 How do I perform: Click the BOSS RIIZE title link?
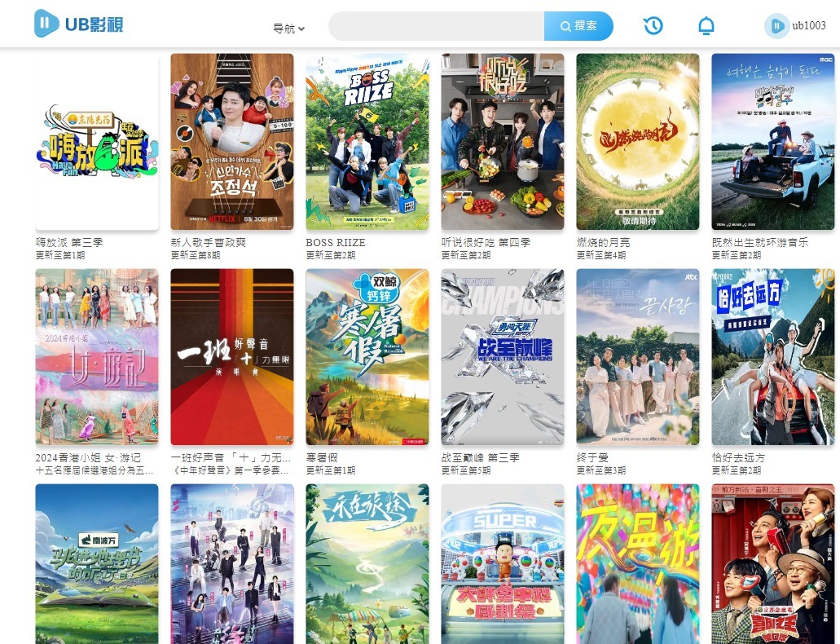tap(336, 242)
